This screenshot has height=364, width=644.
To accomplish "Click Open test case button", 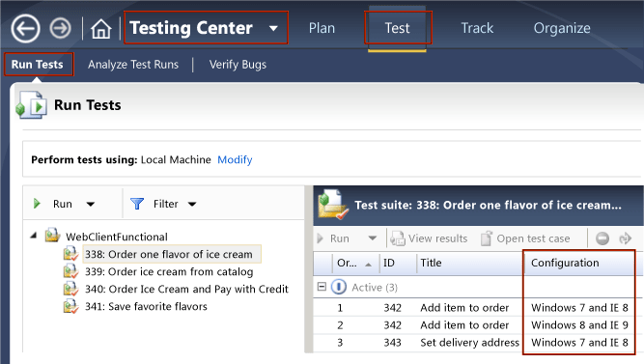I will [525, 238].
